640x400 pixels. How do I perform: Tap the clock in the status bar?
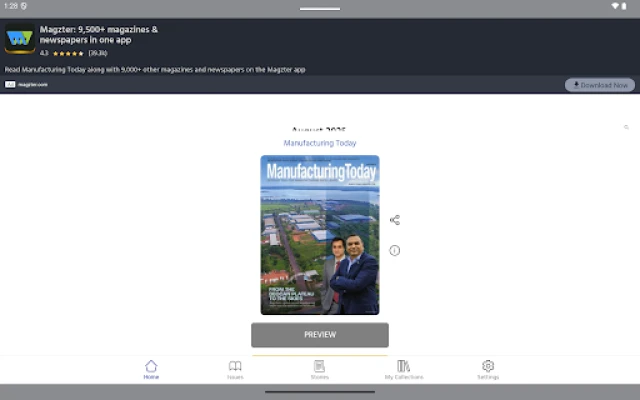10,6
